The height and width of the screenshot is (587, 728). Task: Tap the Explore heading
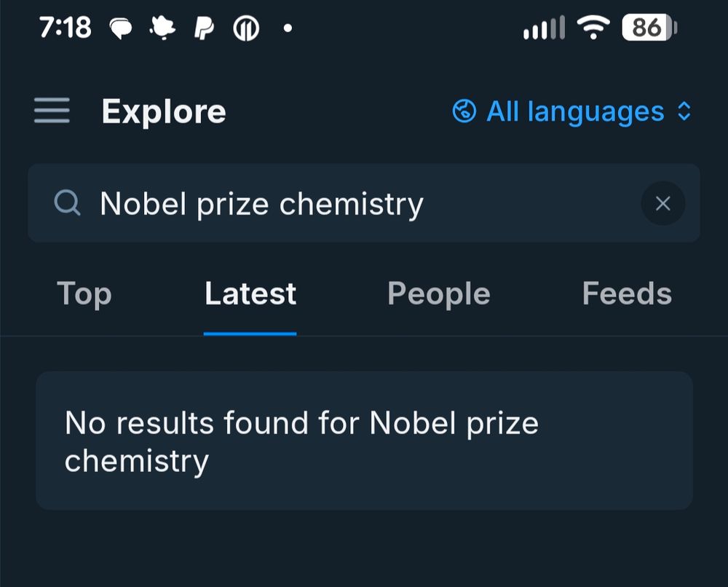pos(163,111)
